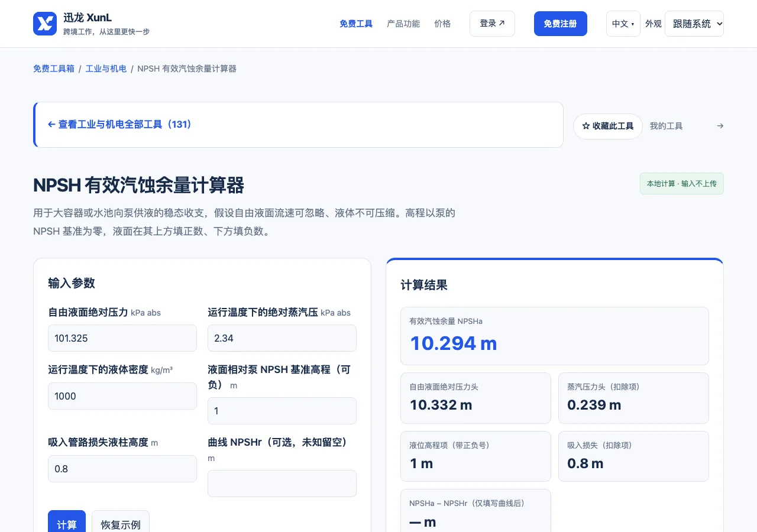Open the 我的工具 link
This screenshot has width=757, height=532.
click(x=666, y=126)
